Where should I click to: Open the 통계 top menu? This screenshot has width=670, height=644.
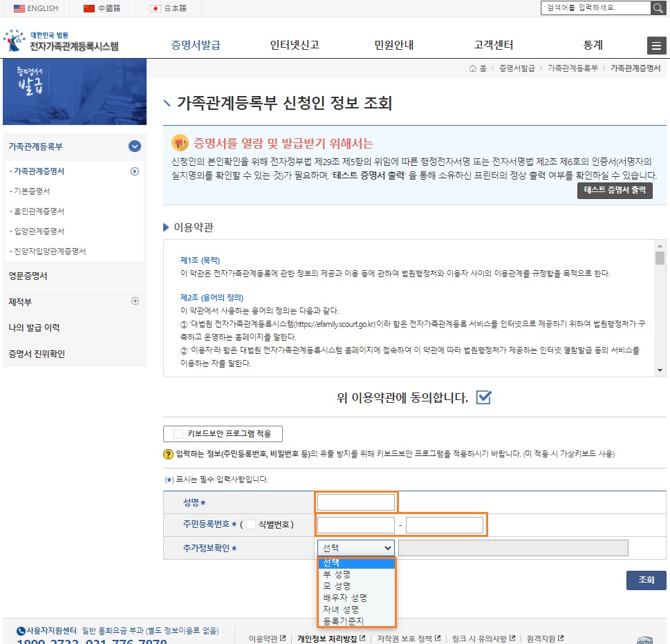593,45
